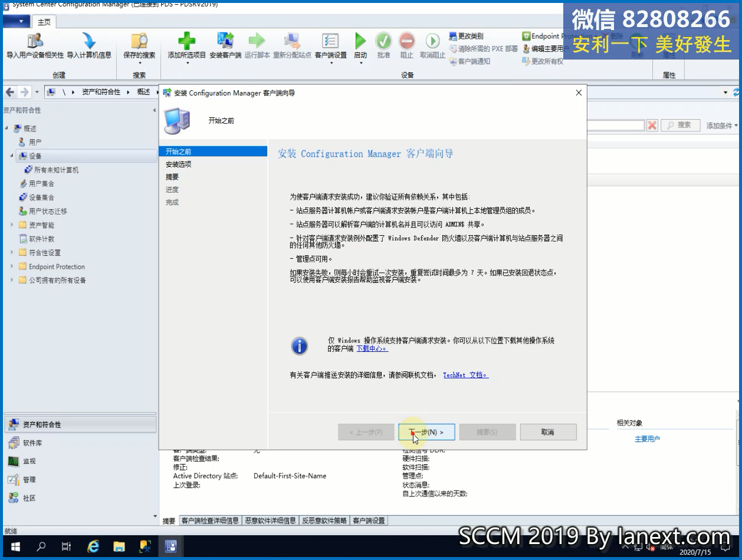Select the Home (主页) ribbon tab
This screenshot has width=742, height=560.
(44, 22)
